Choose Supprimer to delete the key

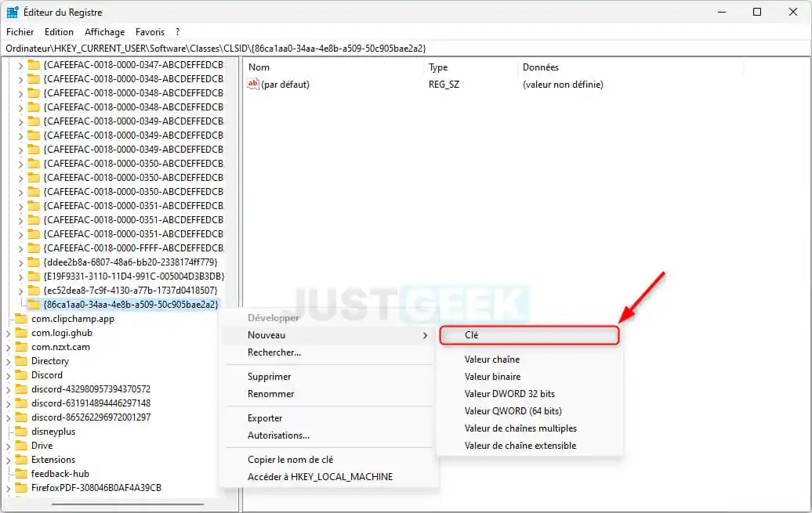pos(329,377)
